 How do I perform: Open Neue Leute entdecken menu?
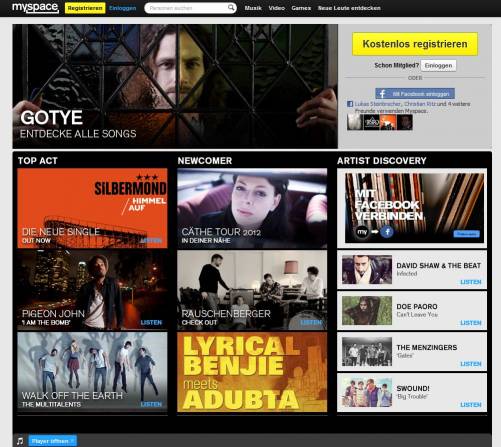pyautogui.click(x=349, y=8)
